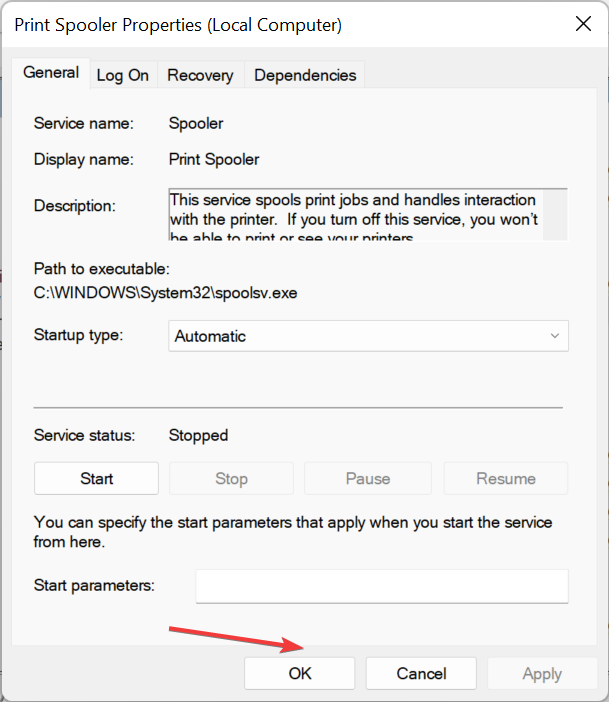
Task: Open the Log On tab
Action: 122,75
